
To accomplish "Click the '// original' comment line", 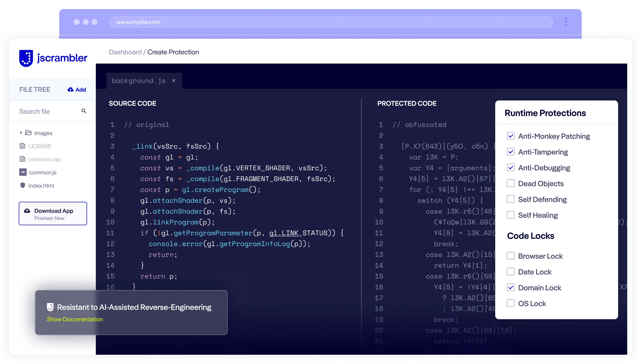I will coord(147,125).
